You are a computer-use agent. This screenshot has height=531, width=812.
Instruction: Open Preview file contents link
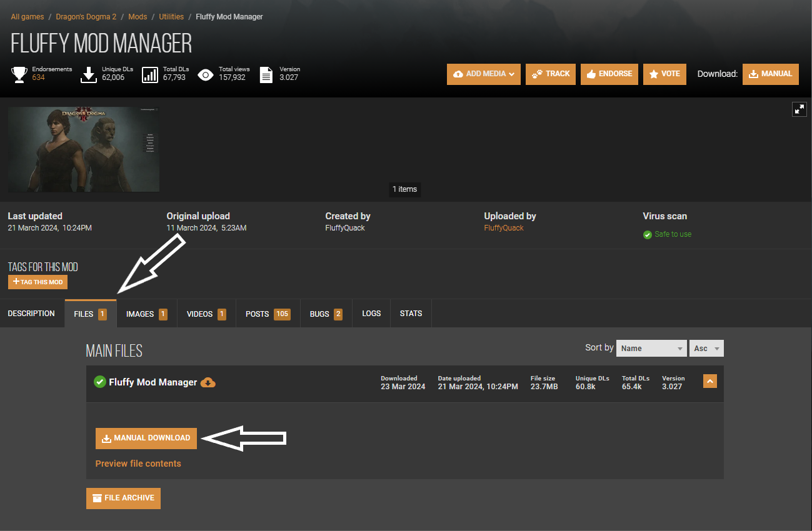[x=138, y=464]
